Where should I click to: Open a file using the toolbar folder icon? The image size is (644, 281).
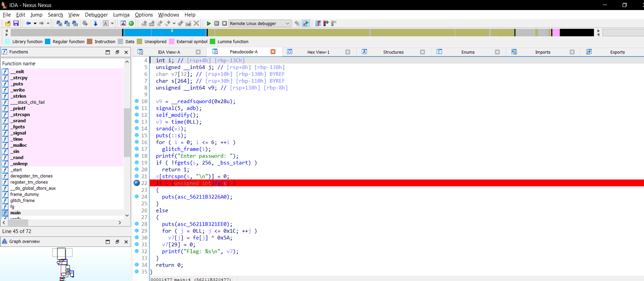pos(8,23)
